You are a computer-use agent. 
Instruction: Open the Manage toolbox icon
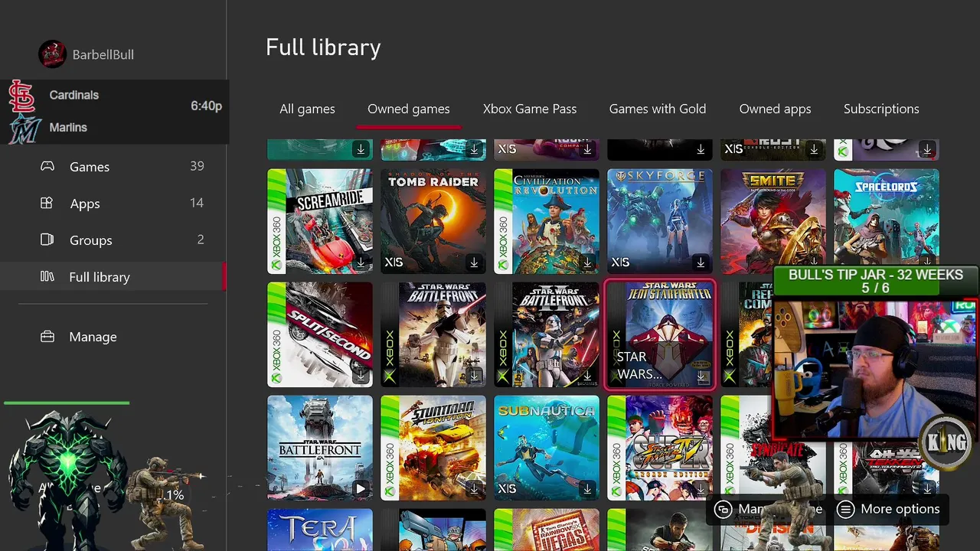(x=47, y=336)
